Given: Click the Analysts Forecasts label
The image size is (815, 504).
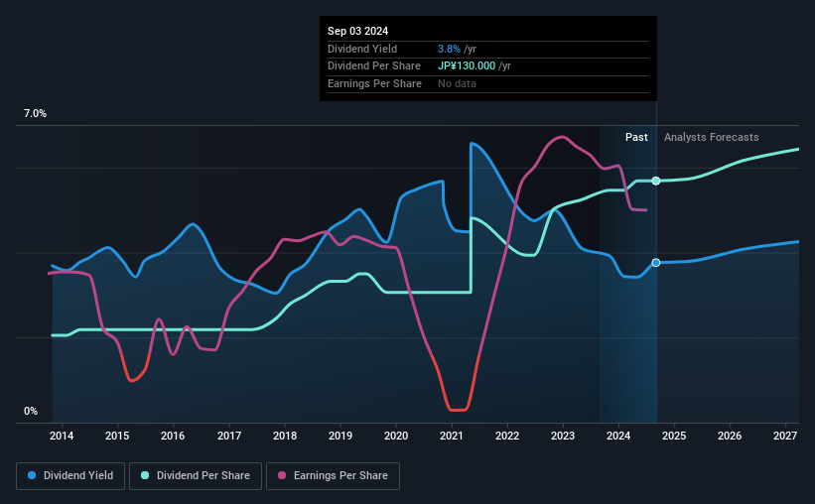Looking at the screenshot, I should coord(711,137).
